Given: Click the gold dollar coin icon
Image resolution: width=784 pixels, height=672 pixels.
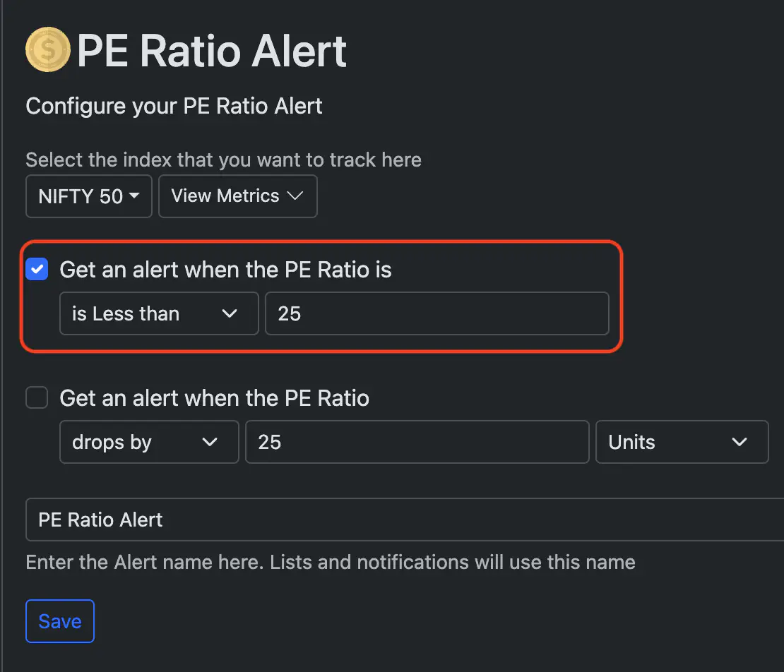Looking at the screenshot, I should coord(48,49).
